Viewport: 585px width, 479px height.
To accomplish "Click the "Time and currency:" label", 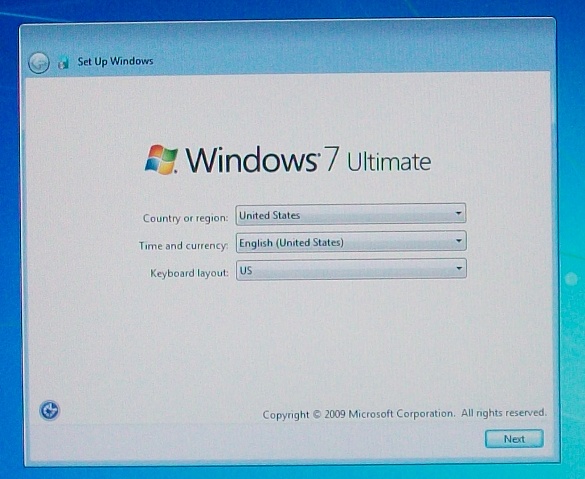I will [183, 245].
